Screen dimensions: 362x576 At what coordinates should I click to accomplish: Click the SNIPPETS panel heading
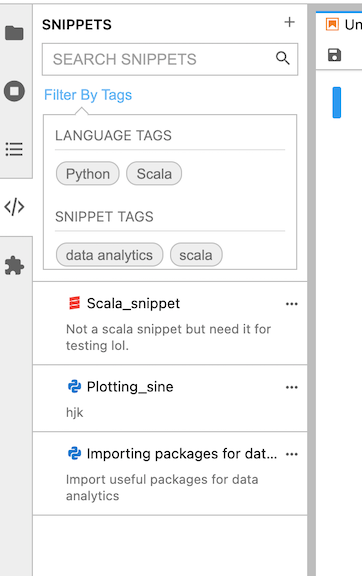tap(77, 25)
